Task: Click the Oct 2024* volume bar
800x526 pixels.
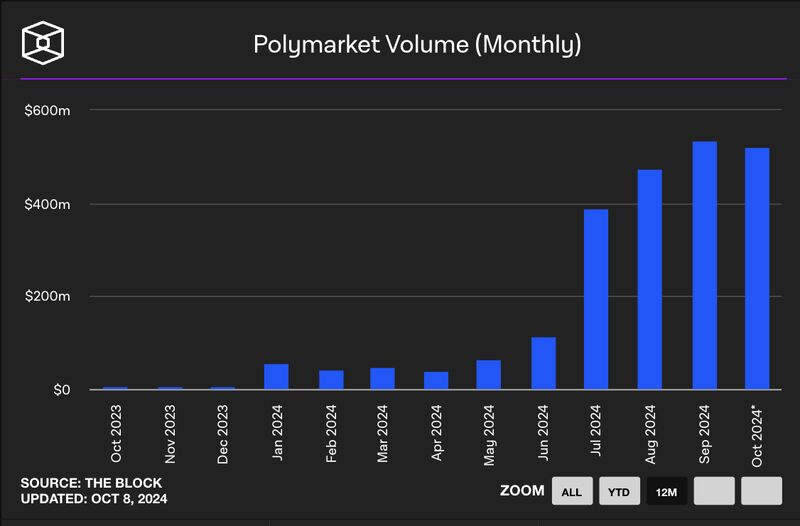Action: click(757, 269)
